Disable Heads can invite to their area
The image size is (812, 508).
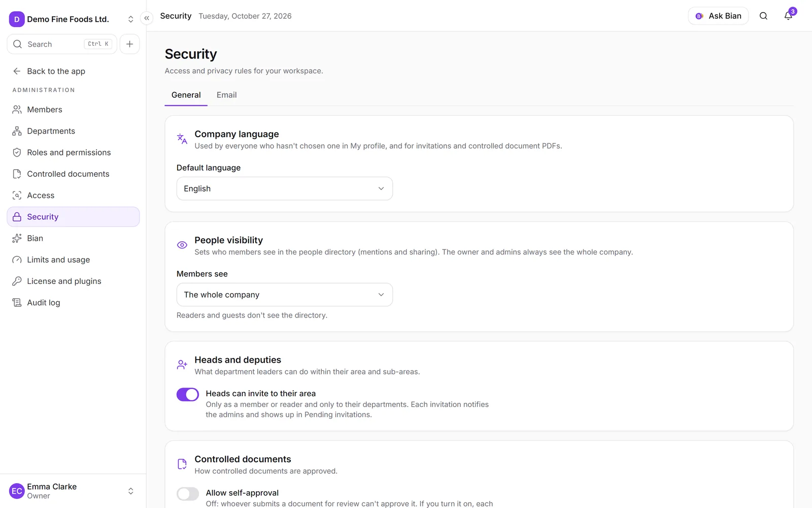click(188, 394)
